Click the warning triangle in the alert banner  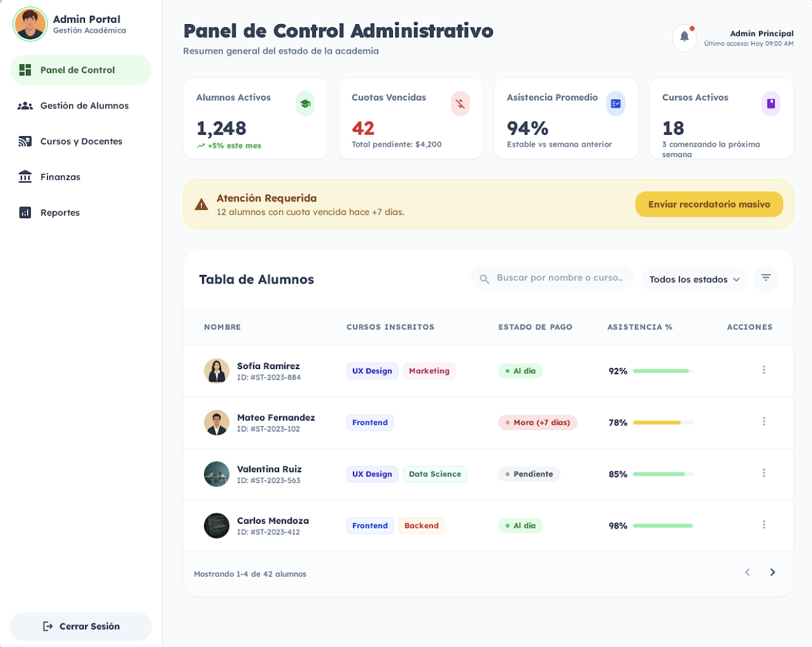pos(201,205)
